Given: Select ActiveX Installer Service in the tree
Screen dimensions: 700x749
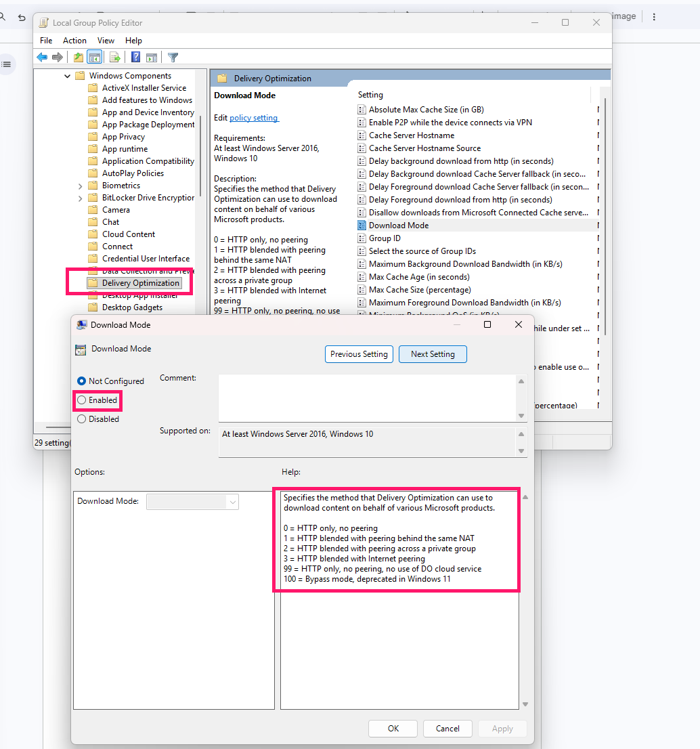Looking at the screenshot, I should tap(144, 88).
